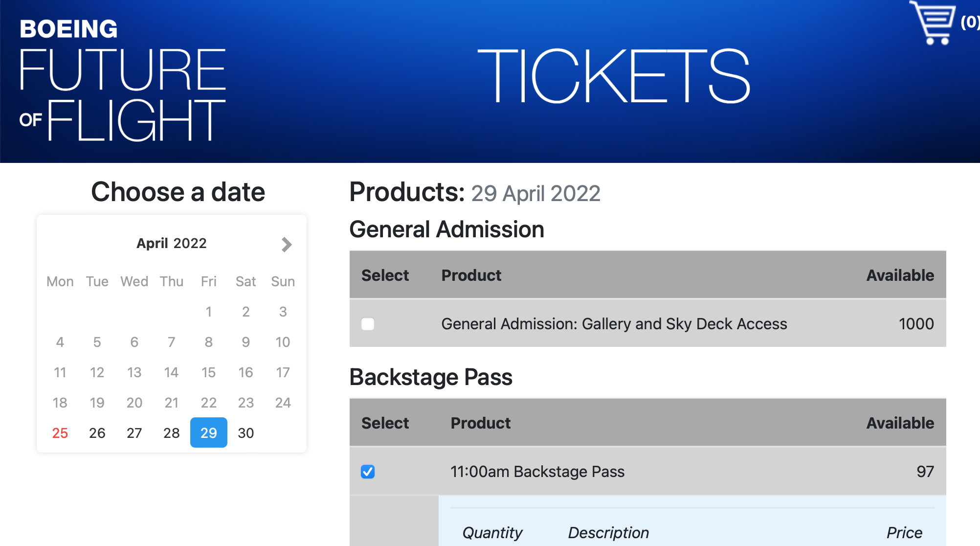
Task: Check the General Admission checkbox
Action: point(368,324)
